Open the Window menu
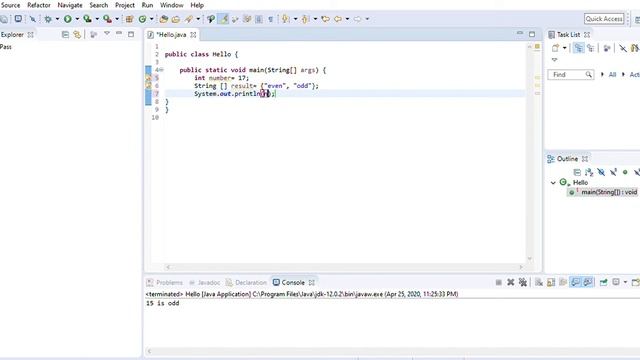The image size is (640, 360). (x=171, y=5)
